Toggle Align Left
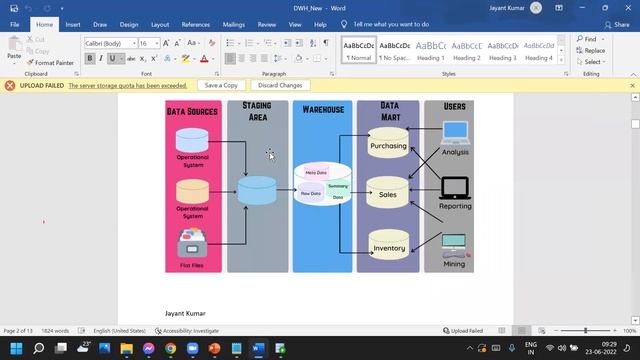 [230, 59]
